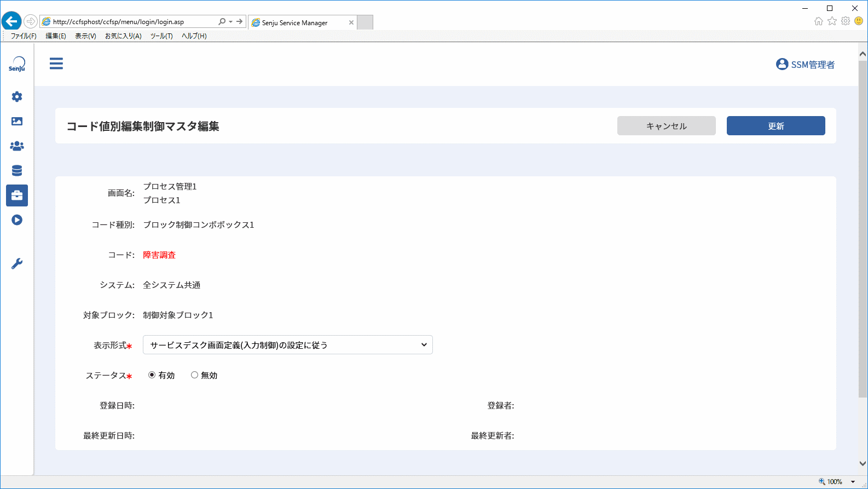Open the 表示(V) menu

coord(85,36)
